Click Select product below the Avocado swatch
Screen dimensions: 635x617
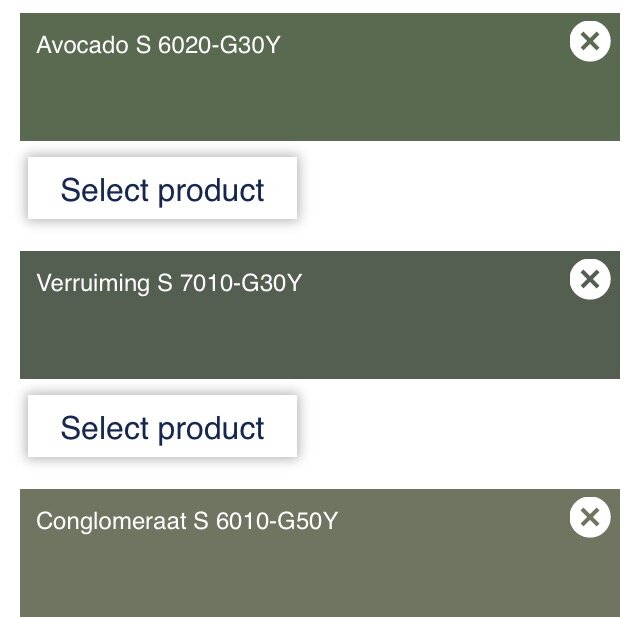click(x=162, y=188)
